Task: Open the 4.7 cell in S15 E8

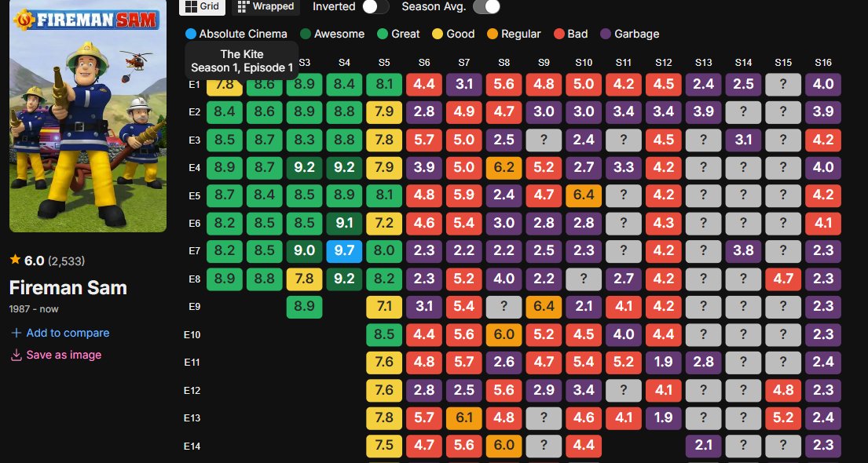Action: point(782,279)
